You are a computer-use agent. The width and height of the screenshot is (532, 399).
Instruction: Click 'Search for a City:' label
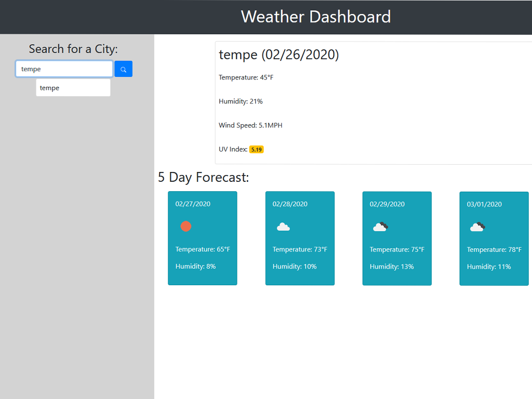click(x=73, y=49)
